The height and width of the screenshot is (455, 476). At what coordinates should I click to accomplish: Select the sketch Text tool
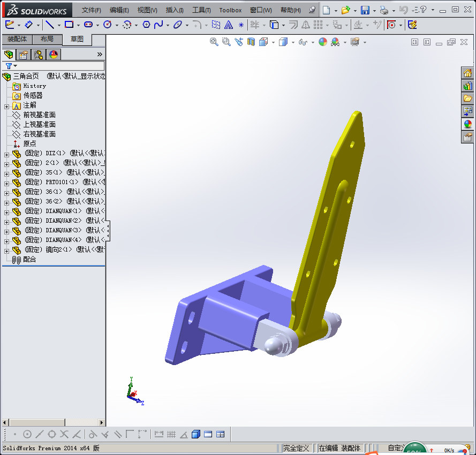point(229,25)
